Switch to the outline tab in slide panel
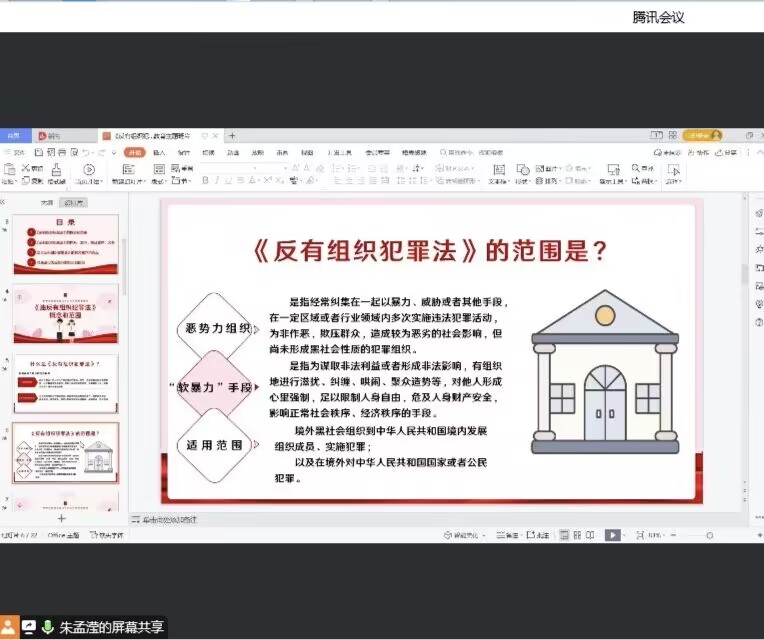 (x=46, y=202)
